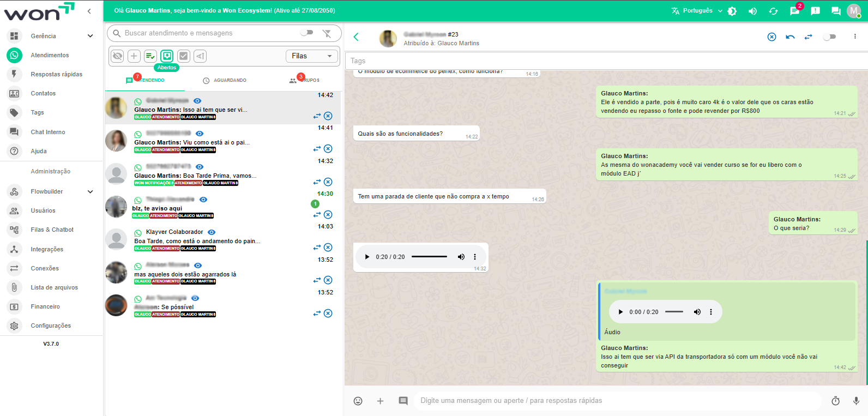Open the Klayver Colaborador conversation
The height and width of the screenshot is (416, 868).
point(222,239)
